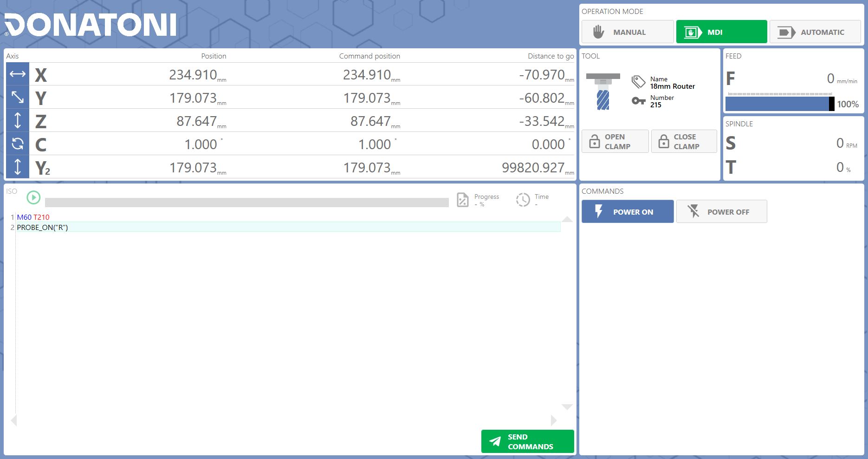This screenshot has width=868, height=459.
Task: Click the Distance to go column header
Action: click(x=551, y=56)
